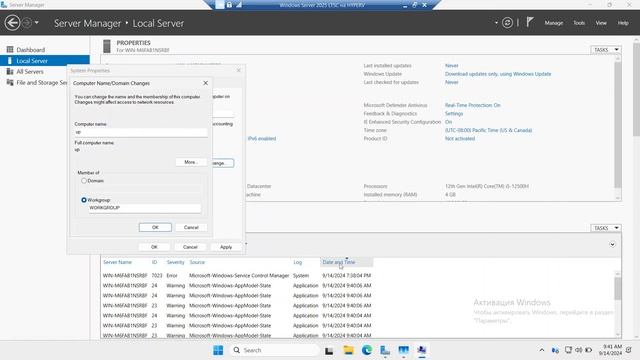This screenshot has width=640, height=360.
Task: Click the signal icon on Hyper-V connection bar
Action: click(x=239, y=5)
